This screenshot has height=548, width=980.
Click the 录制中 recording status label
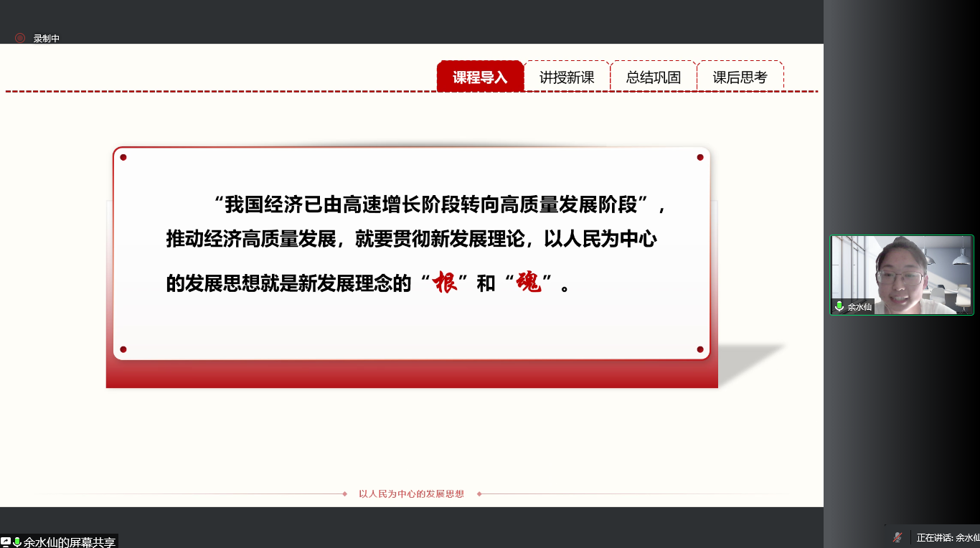pyautogui.click(x=47, y=39)
